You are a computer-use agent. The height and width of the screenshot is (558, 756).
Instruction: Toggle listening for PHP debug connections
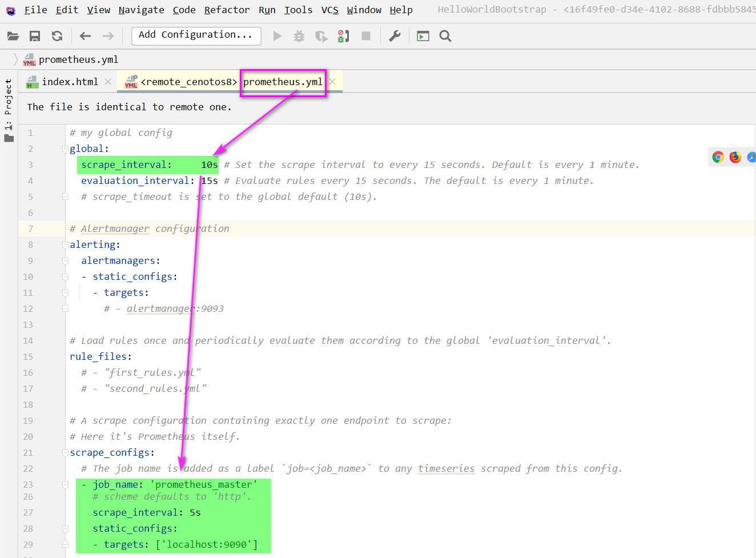(x=343, y=36)
